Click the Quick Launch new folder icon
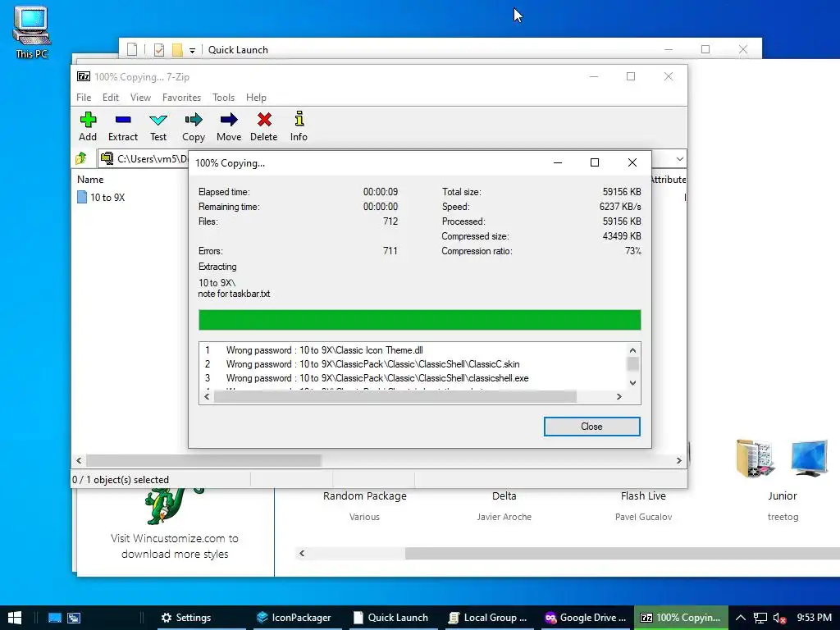Image resolution: width=840 pixels, height=630 pixels. [x=177, y=50]
